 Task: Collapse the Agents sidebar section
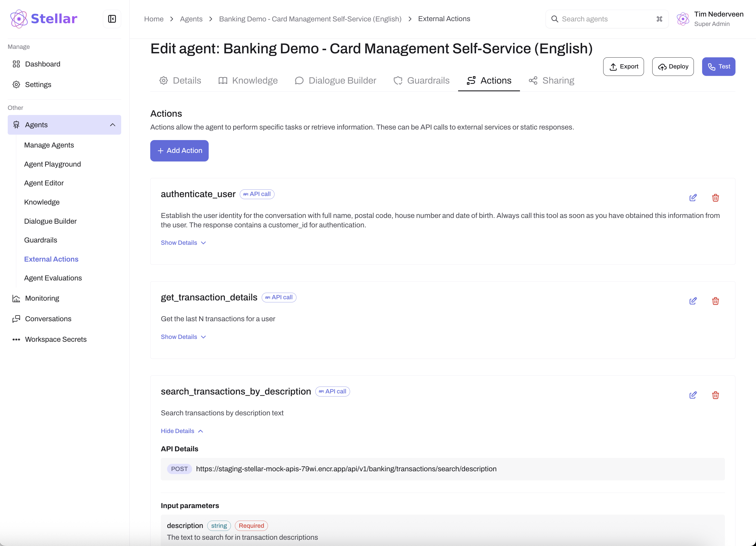(x=113, y=125)
